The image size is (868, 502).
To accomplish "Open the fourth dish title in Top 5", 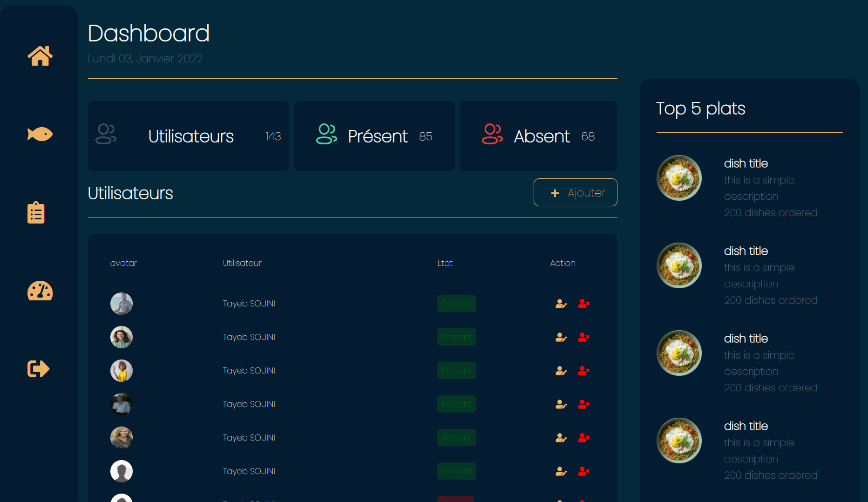I will pos(746,426).
